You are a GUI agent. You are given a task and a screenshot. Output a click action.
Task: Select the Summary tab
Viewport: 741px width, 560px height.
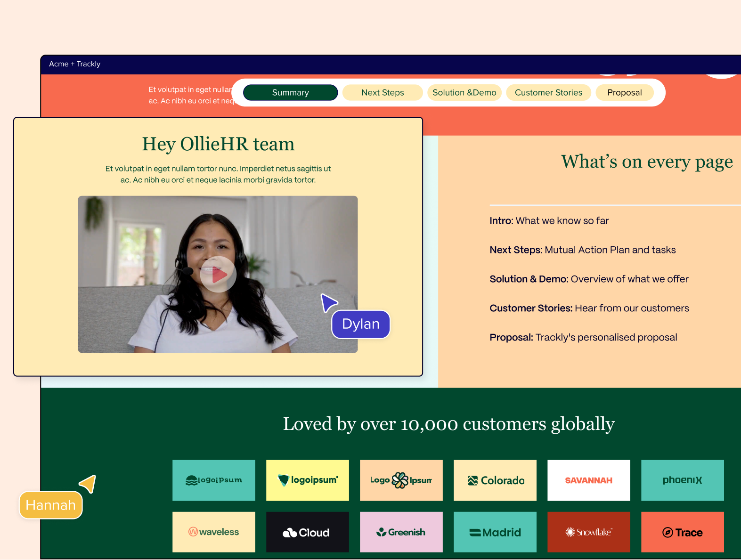coord(291,92)
